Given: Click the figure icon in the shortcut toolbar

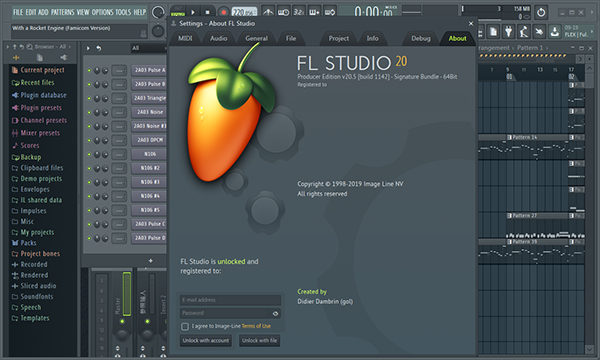Looking at the screenshot, I should 524,32.
